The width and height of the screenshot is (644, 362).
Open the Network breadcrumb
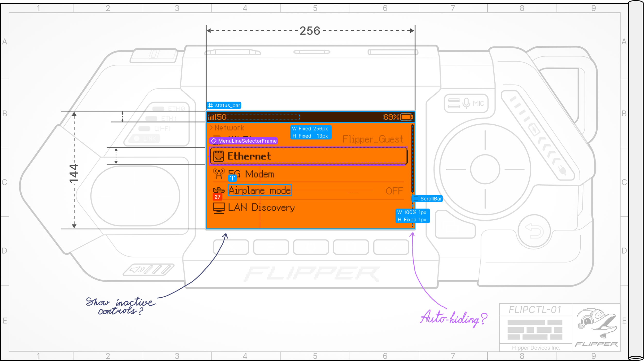[x=227, y=128]
